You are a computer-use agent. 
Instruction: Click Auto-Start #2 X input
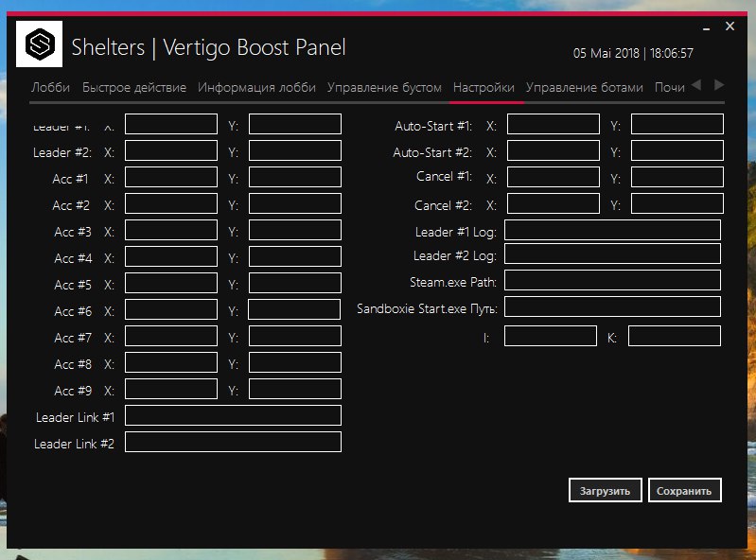coord(554,150)
